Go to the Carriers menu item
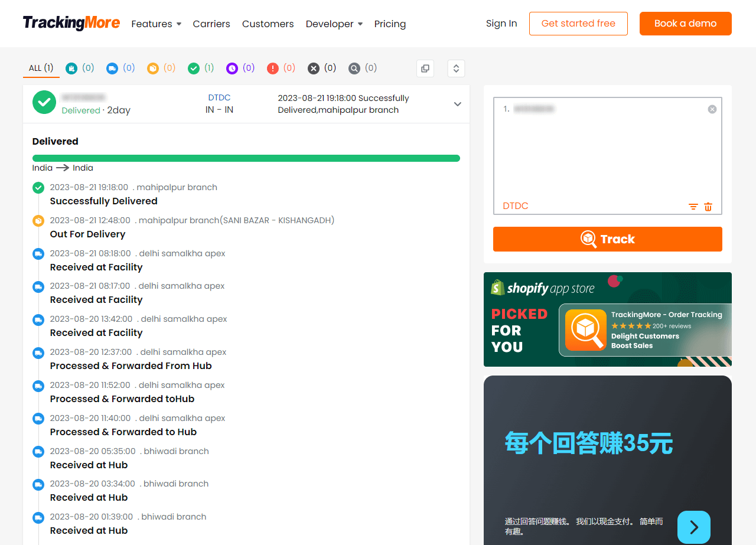The height and width of the screenshot is (545, 756). [211, 24]
